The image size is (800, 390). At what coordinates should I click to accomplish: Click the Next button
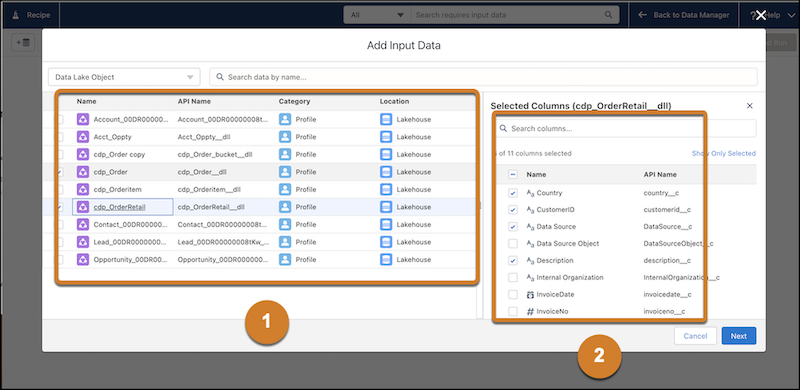(x=738, y=336)
